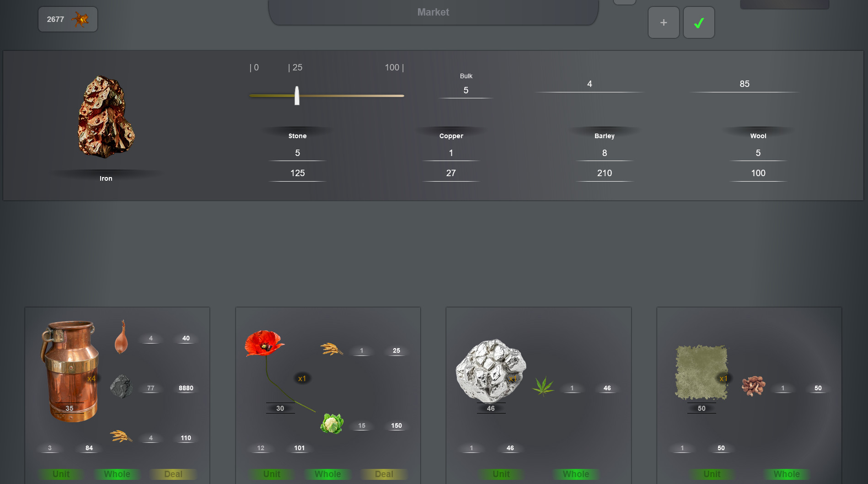Click the large Iron ore icon

[x=106, y=117]
